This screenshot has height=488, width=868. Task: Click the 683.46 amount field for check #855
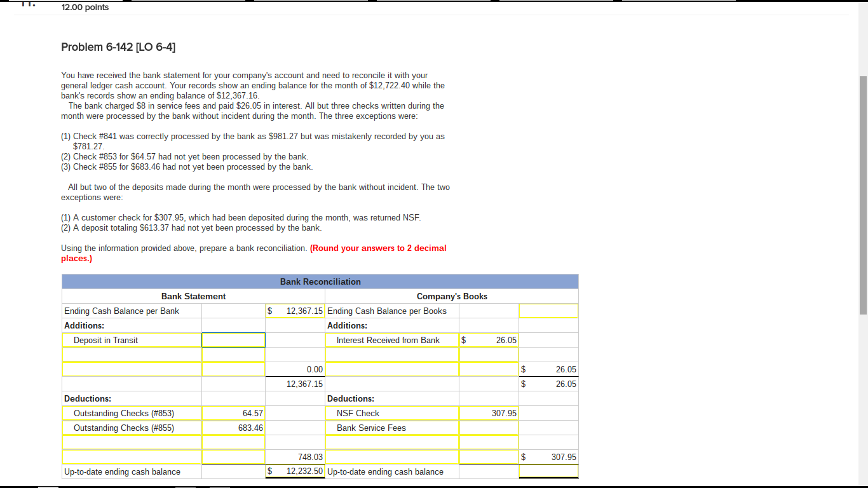coord(233,428)
